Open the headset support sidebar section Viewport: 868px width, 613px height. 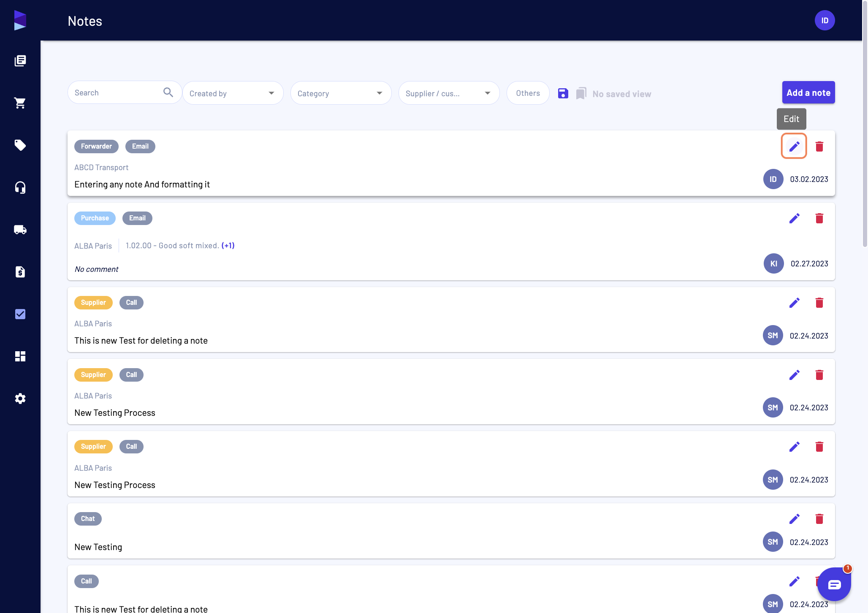[20, 187]
